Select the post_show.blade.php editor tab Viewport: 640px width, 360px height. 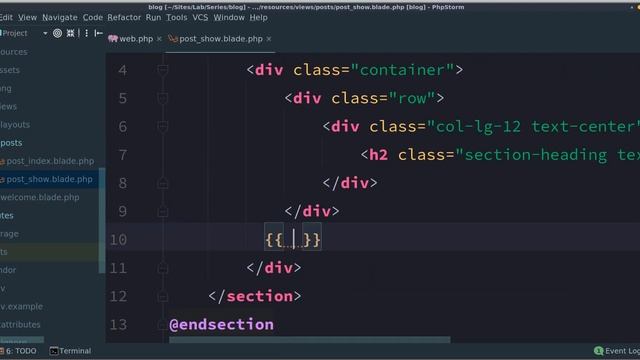coord(221,39)
